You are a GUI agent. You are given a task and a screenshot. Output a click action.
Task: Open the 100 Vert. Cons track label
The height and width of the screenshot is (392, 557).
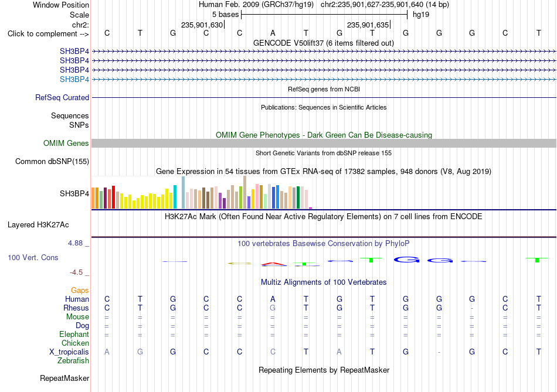coord(33,257)
